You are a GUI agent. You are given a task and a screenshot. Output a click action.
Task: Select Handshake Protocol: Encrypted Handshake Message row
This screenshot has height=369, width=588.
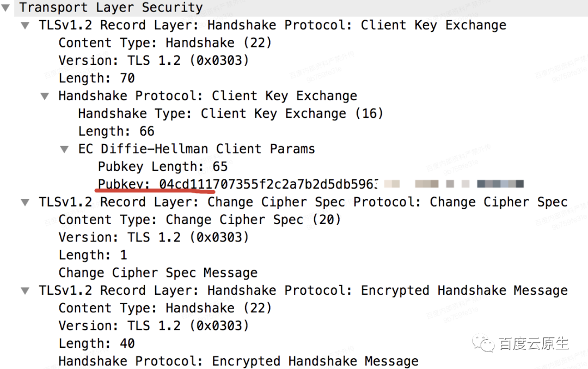point(238,361)
